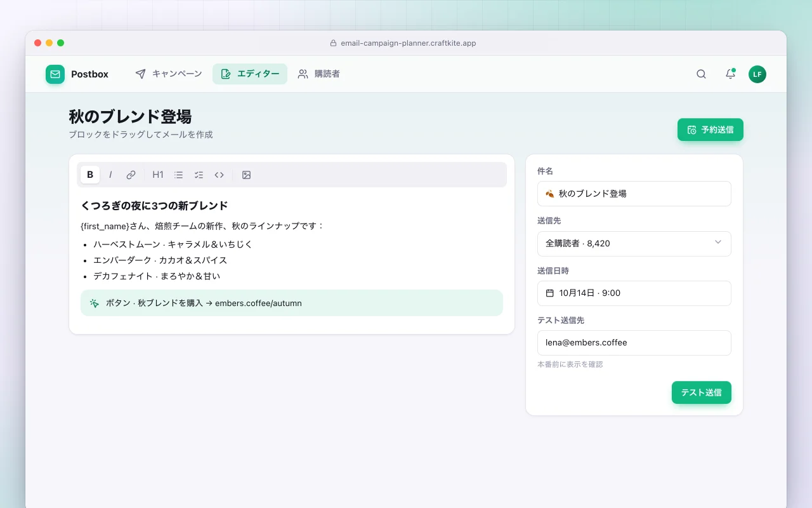Select the エディター tab
Viewport: 812px width, 508px height.
[250, 74]
